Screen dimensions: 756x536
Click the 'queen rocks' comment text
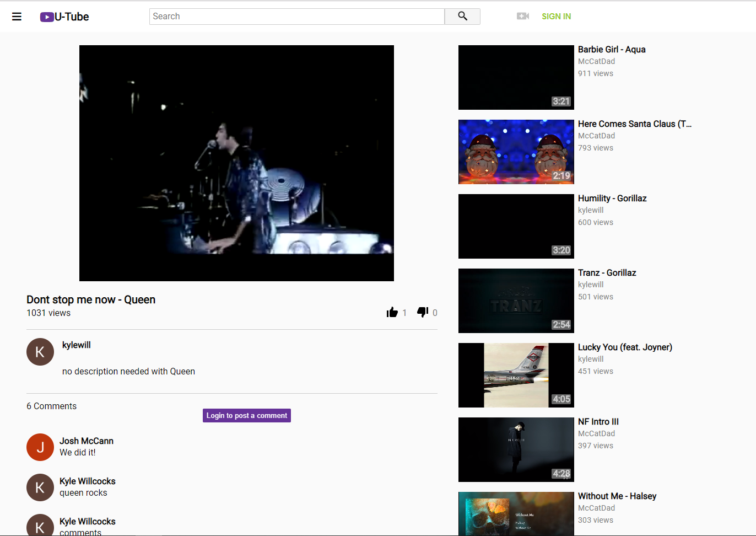point(83,493)
